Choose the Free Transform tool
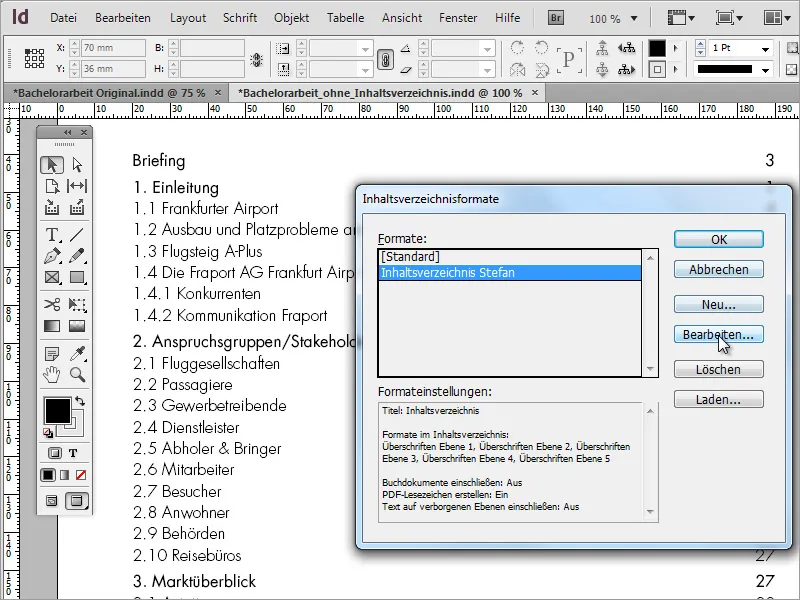800x600 pixels. (77, 305)
